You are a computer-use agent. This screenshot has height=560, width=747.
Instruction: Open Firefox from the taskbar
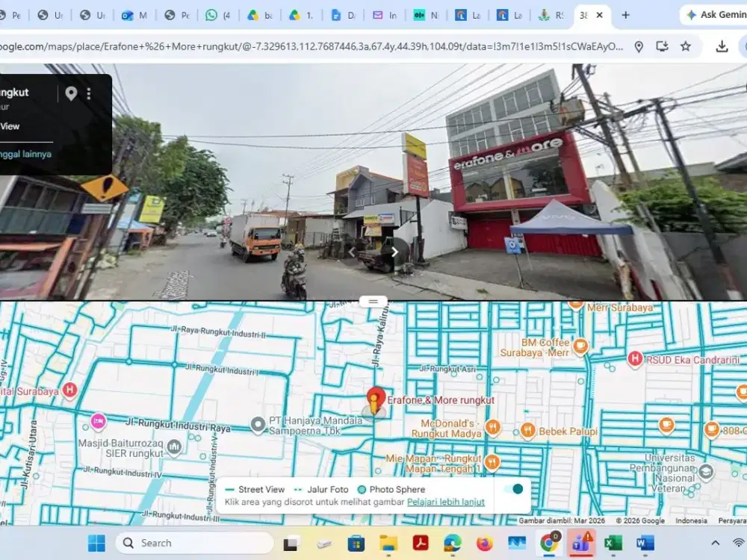[485, 543]
